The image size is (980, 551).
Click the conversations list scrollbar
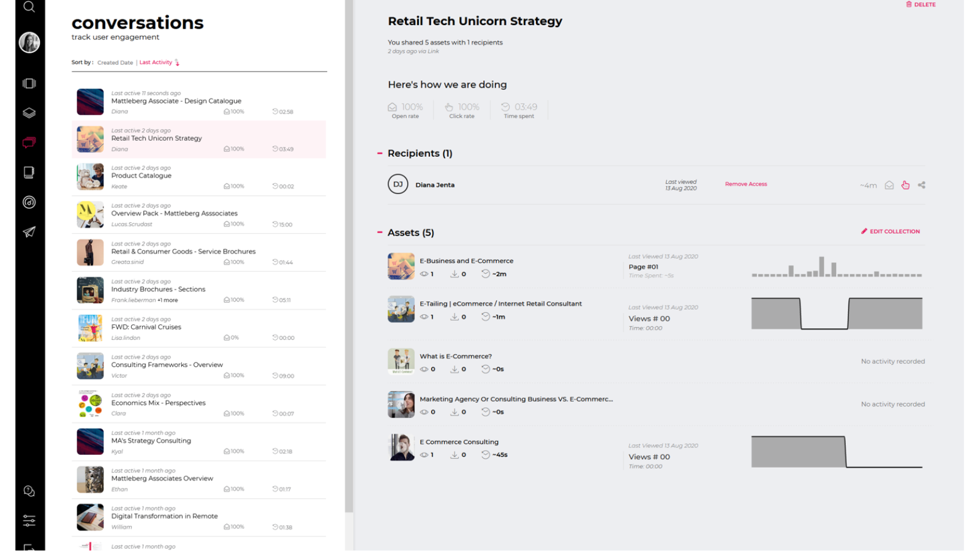click(x=349, y=245)
